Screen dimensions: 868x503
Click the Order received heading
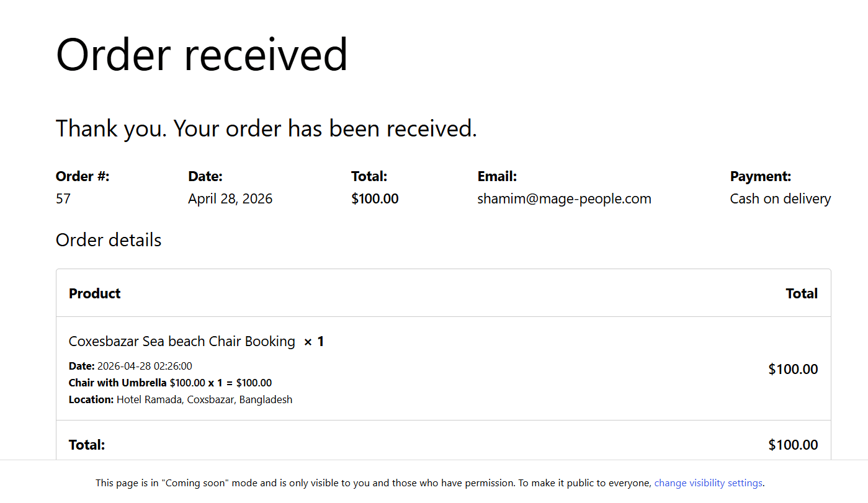(202, 55)
